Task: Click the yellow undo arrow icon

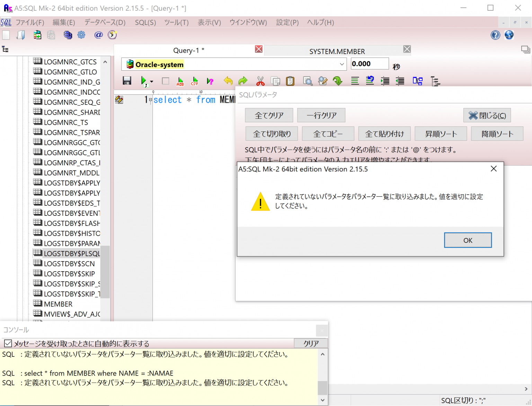Action: click(x=228, y=81)
